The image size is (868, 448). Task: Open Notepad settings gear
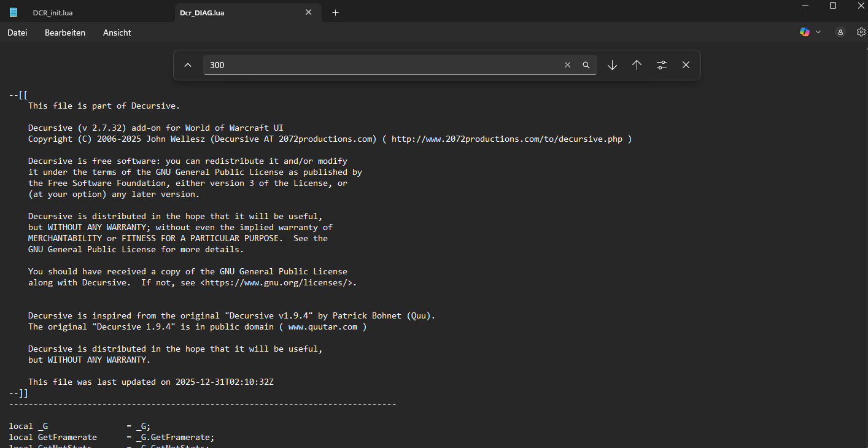tap(861, 32)
